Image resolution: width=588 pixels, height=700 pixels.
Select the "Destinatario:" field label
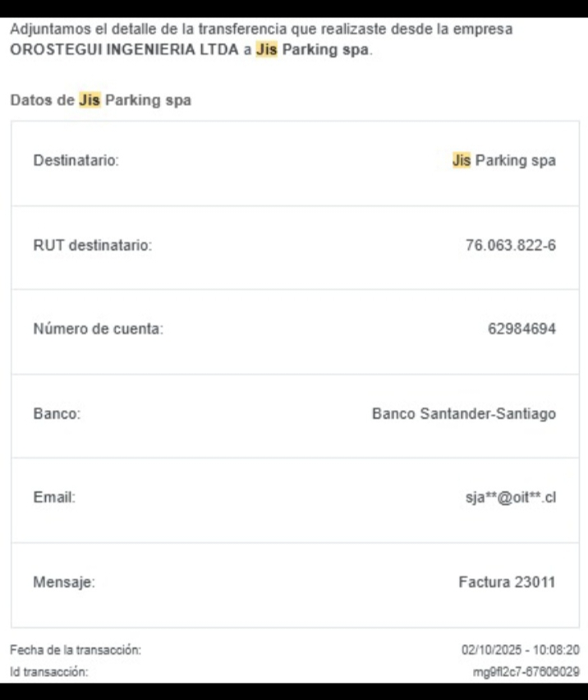pos(76,160)
